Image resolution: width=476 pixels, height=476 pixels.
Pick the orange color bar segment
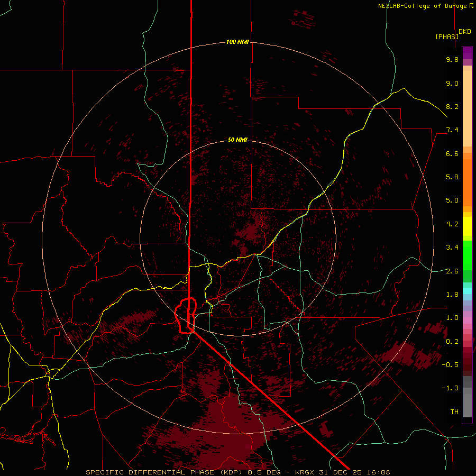coord(467,182)
